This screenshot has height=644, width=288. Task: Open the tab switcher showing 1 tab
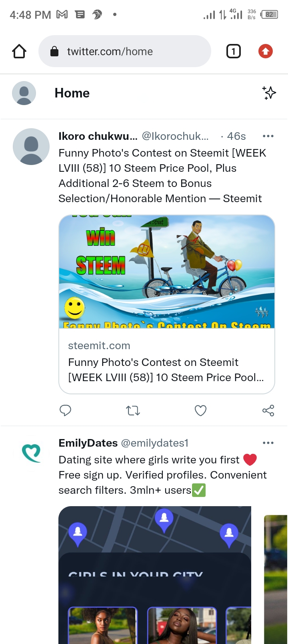(234, 52)
